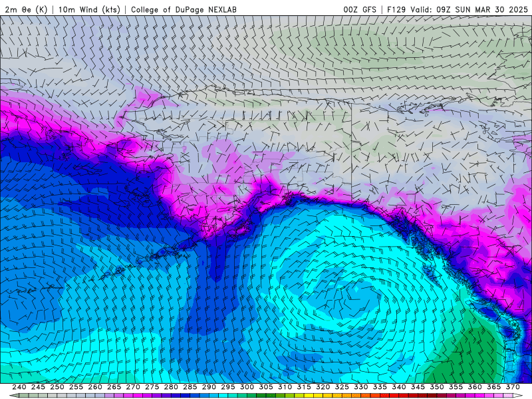The height and width of the screenshot is (399, 532).
Task: Select the 345 value on the color scale
Action: [418, 387]
